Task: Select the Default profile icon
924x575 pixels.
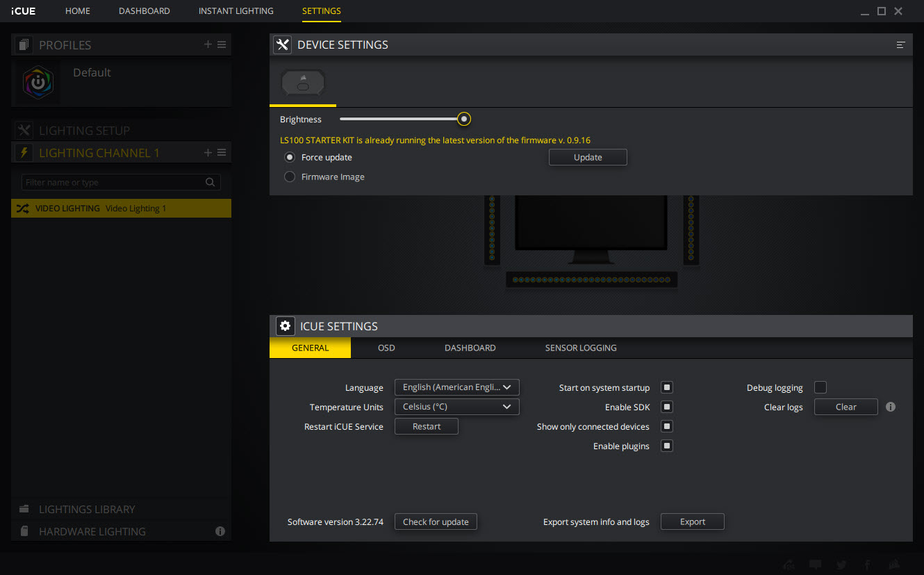Action: tap(38, 82)
